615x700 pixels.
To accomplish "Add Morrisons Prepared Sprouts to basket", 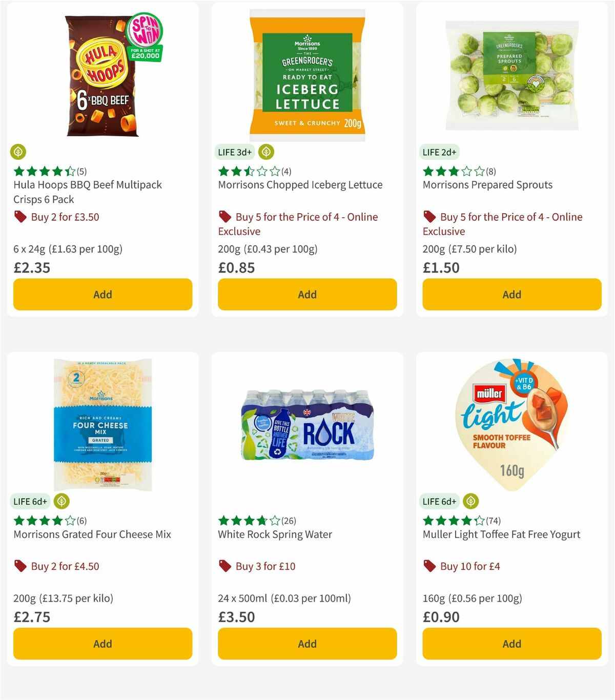I will click(511, 294).
